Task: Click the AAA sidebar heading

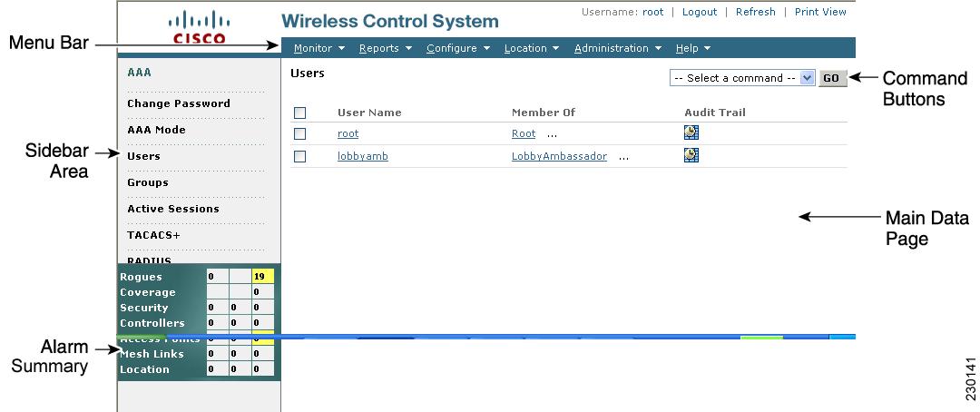Action: tap(140, 73)
